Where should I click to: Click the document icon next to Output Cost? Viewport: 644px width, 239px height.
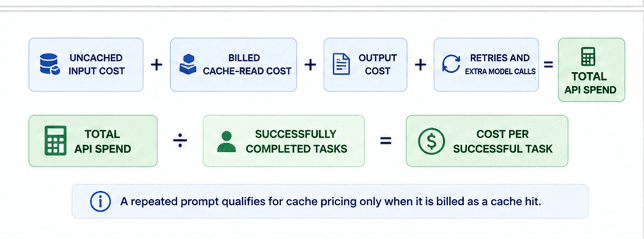tap(341, 64)
